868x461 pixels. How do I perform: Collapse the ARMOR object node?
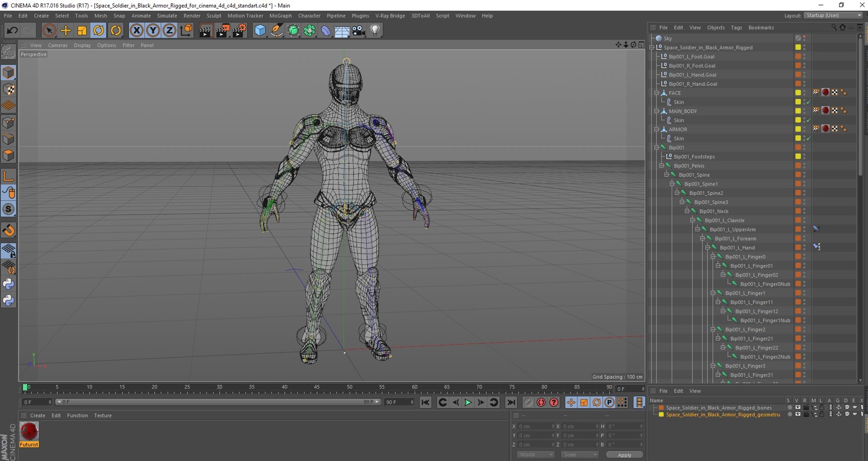(656, 129)
